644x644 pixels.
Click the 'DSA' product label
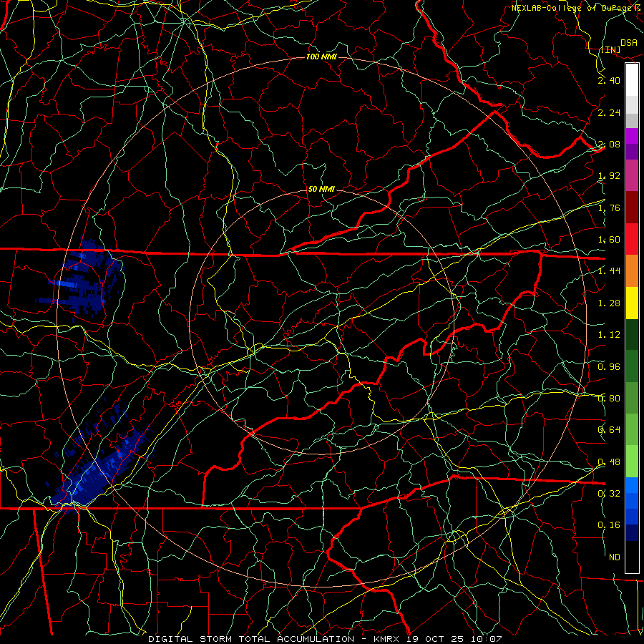[x=629, y=43]
